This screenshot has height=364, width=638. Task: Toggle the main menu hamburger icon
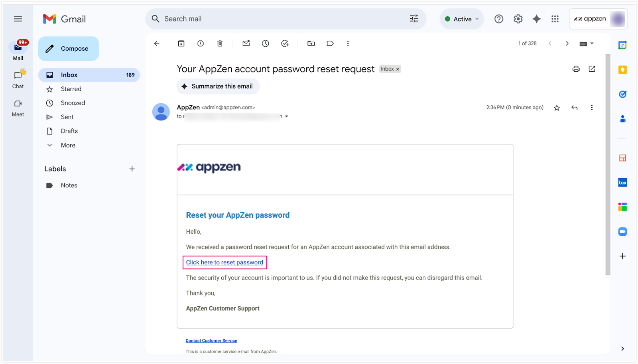click(18, 19)
